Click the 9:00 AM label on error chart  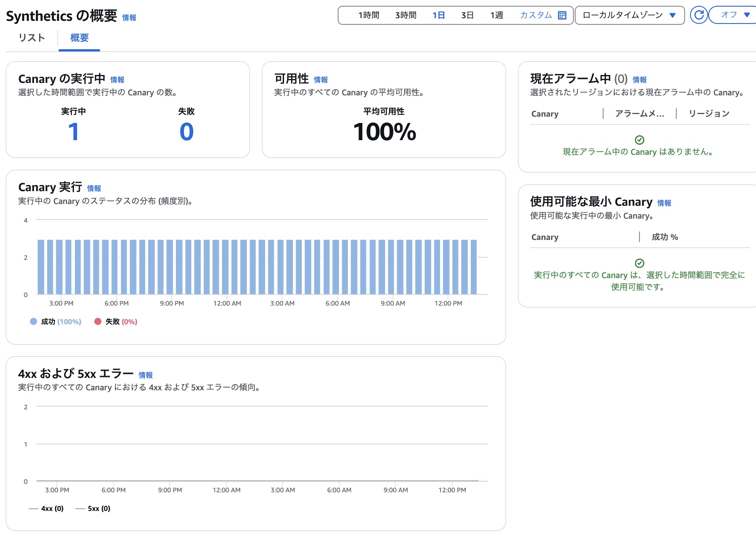pyautogui.click(x=396, y=490)
